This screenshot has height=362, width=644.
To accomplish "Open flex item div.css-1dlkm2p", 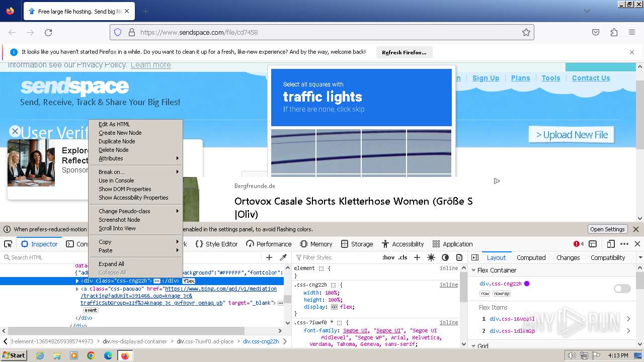I will tap(512, 331).
